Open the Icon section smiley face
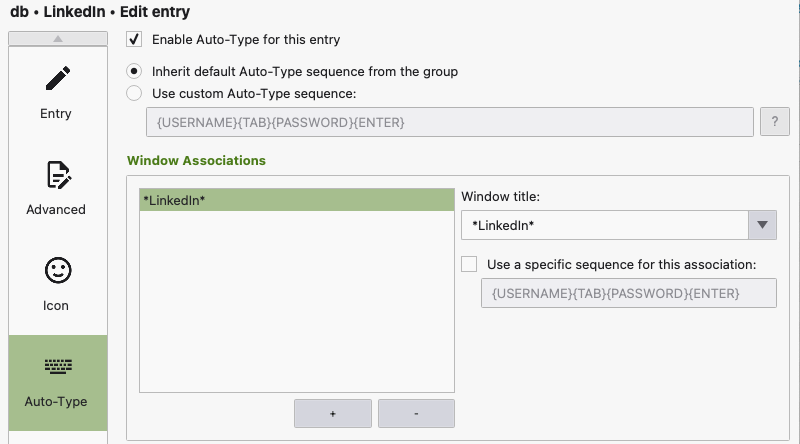 click(58, 270)
